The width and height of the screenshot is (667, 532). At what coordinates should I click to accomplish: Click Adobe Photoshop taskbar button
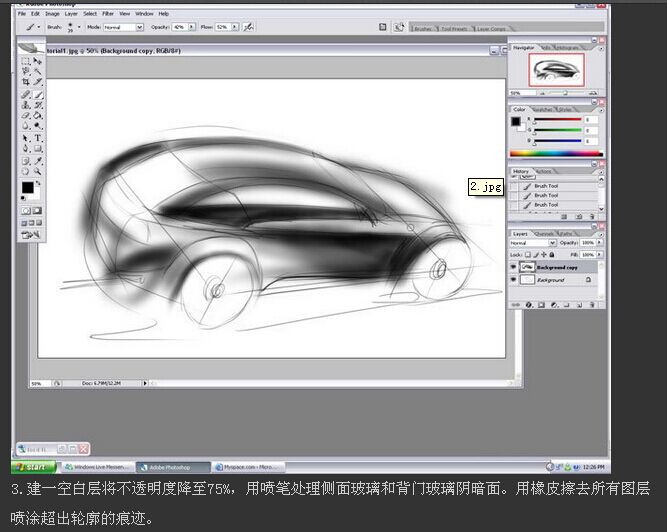click(173, 467)
